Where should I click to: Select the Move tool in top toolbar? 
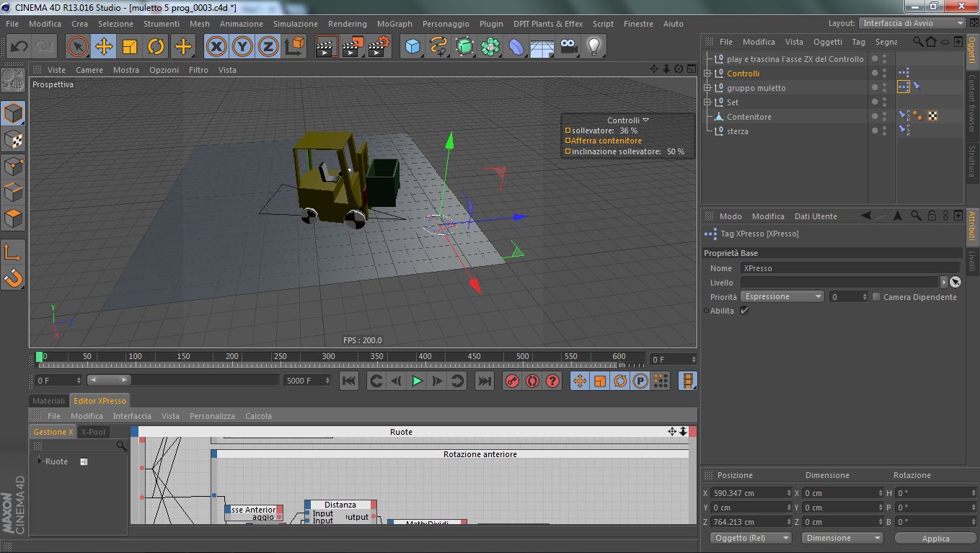pos(104,47)
